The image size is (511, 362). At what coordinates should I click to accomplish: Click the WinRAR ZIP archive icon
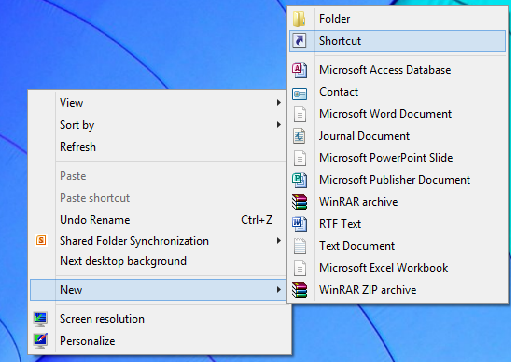pos(299,290)
